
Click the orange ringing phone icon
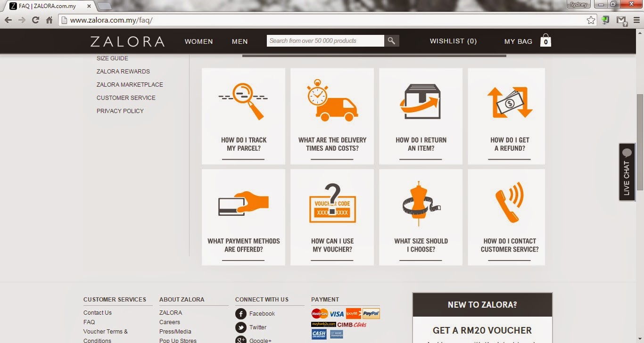click(509, 202)
